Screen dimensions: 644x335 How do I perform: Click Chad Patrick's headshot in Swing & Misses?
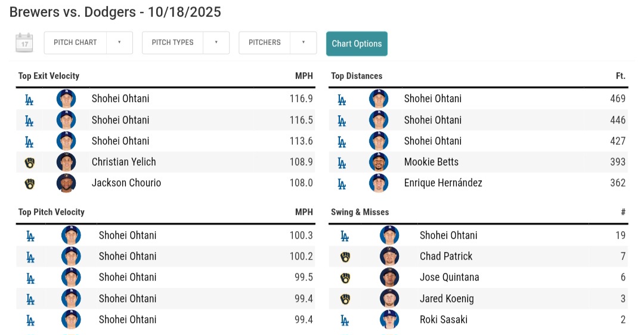[389, 256]
